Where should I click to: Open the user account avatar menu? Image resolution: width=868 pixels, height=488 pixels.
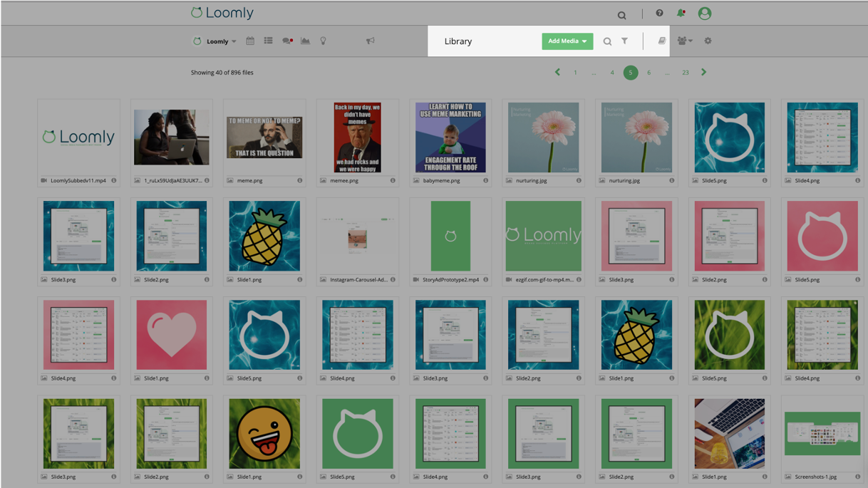tap(705, 14)
